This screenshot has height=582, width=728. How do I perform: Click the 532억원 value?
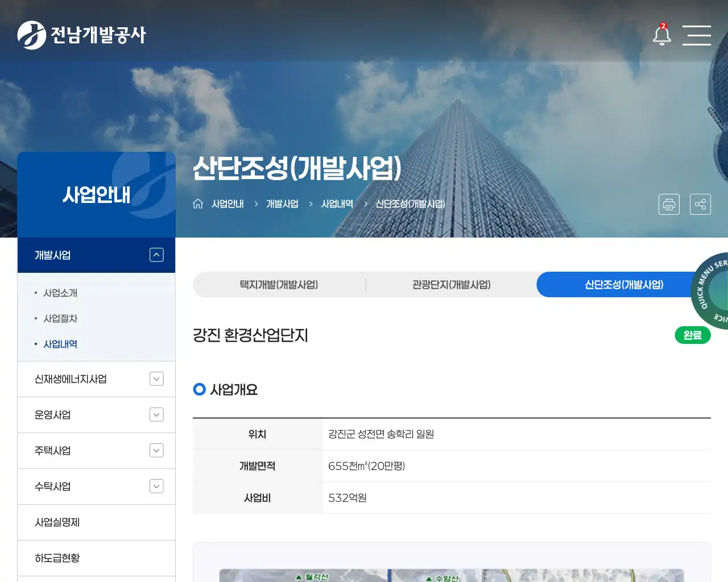[x=348, y=498]
